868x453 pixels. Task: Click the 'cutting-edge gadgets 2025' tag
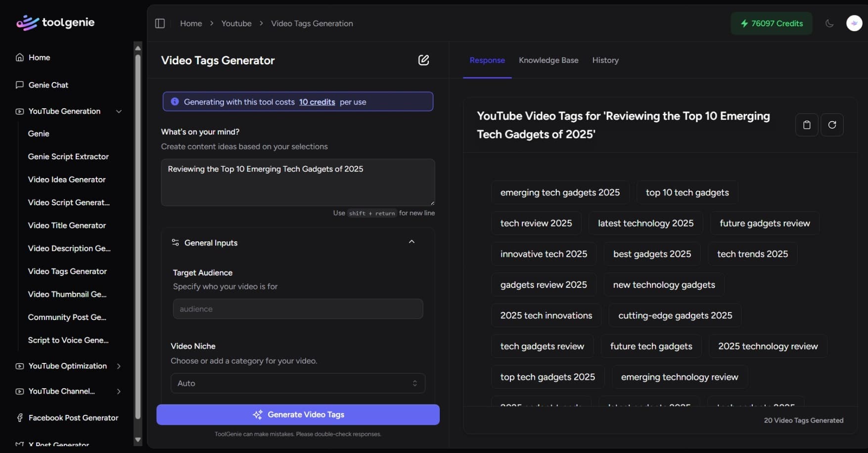point(675,316)
